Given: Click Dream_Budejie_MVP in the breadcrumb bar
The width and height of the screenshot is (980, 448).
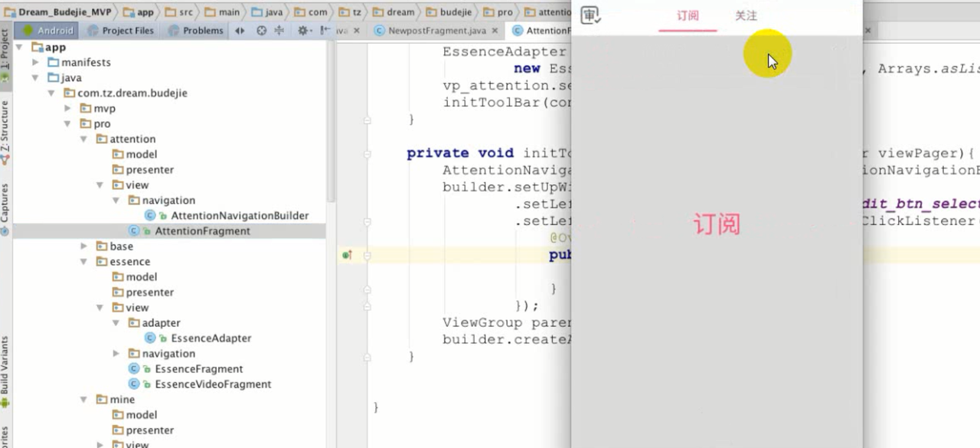Looking at the screenshot, I should [57, 11].
